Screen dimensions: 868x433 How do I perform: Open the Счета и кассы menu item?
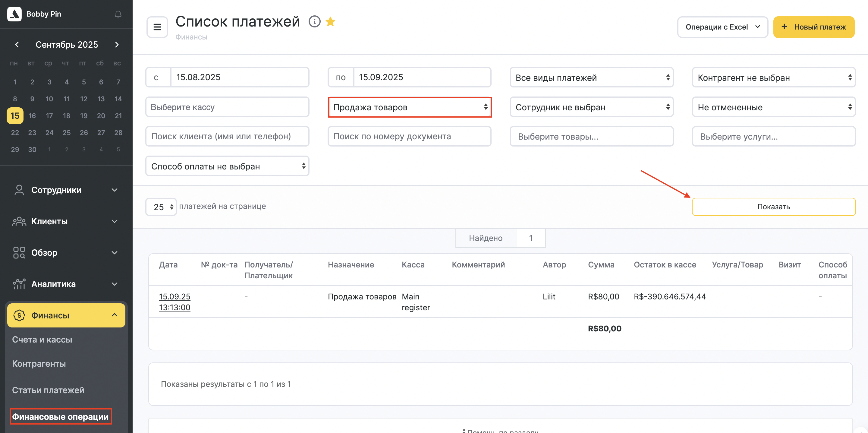pos(42,340)
